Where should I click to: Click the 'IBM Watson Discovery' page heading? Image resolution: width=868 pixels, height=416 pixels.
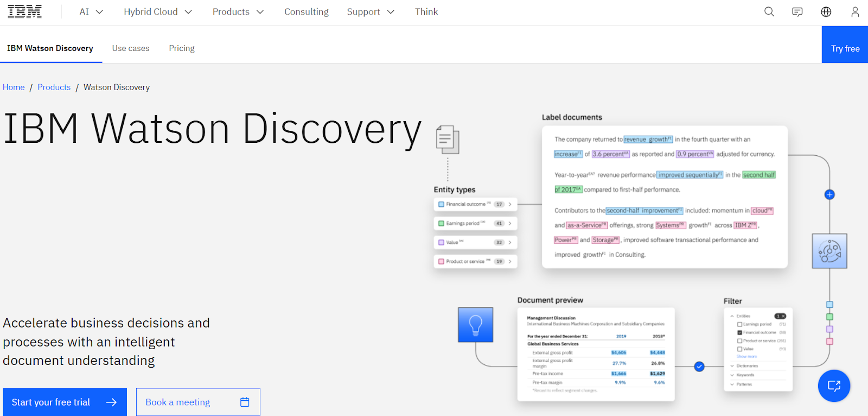(213, 129)
